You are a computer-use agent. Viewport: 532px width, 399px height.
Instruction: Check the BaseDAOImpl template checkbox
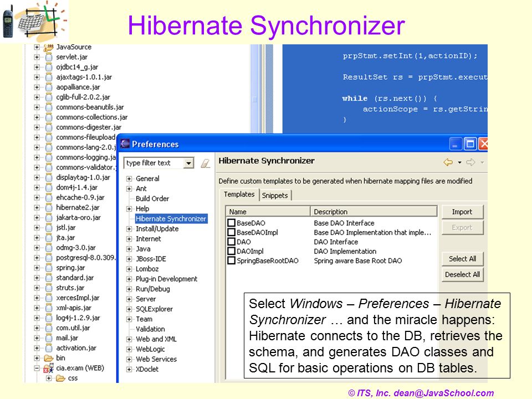point(232,232)
